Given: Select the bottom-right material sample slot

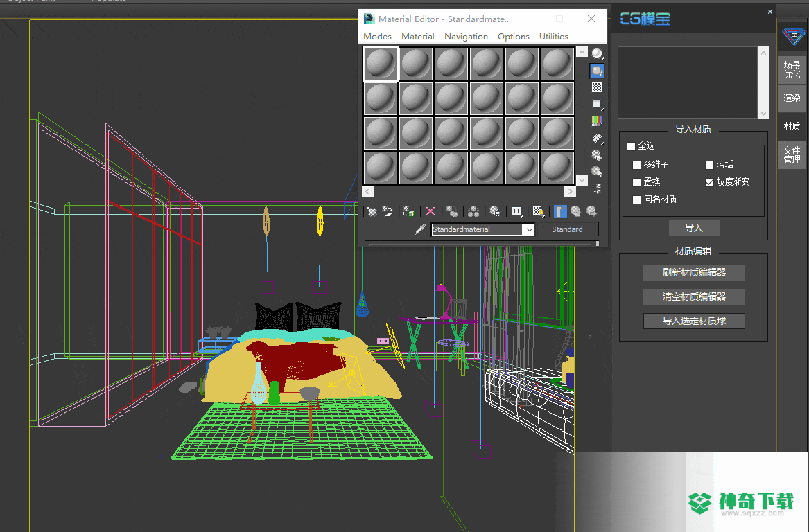Looking at the screenshot, I should (x=557, y=168).
